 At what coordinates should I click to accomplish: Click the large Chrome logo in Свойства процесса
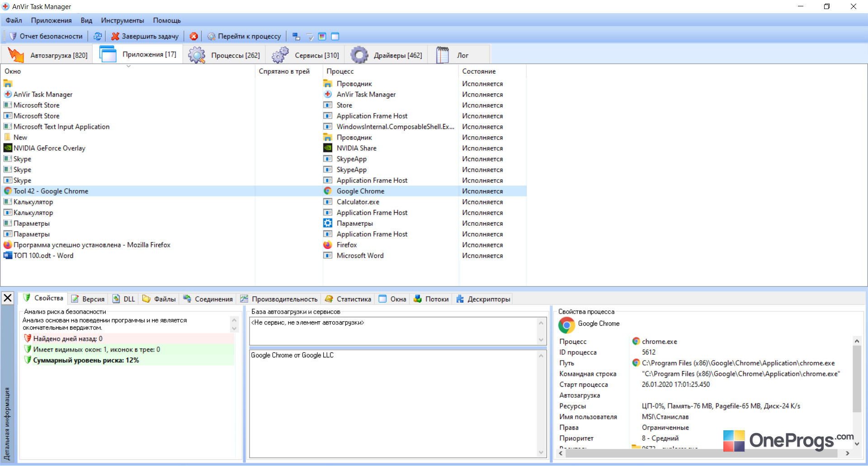pyautogui.click(x=566, y=325)
